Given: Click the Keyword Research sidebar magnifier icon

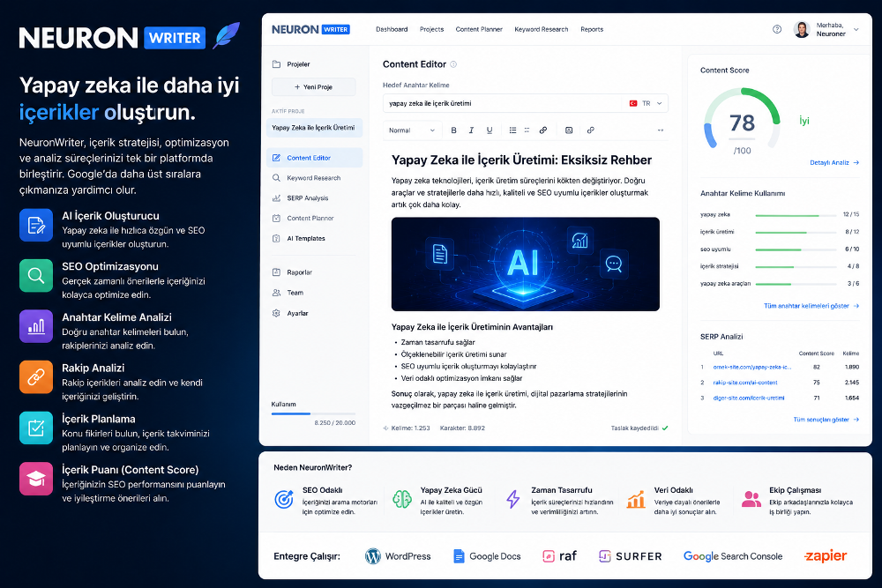Looking at the screenshot, I should click(x=276, y=178).
